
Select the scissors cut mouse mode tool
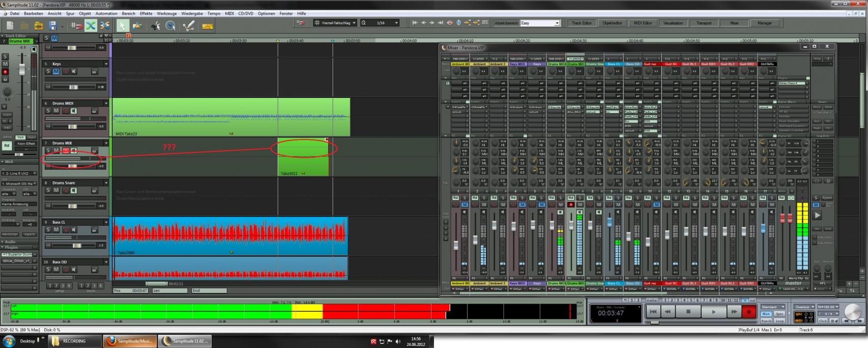tap(156, 25)
